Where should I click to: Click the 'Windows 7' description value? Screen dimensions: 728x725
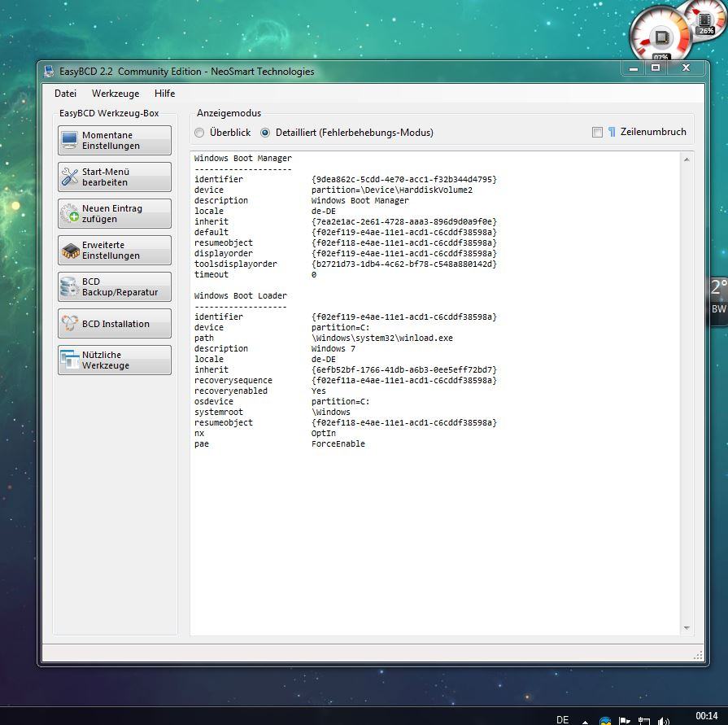click(x=333, y=349)
